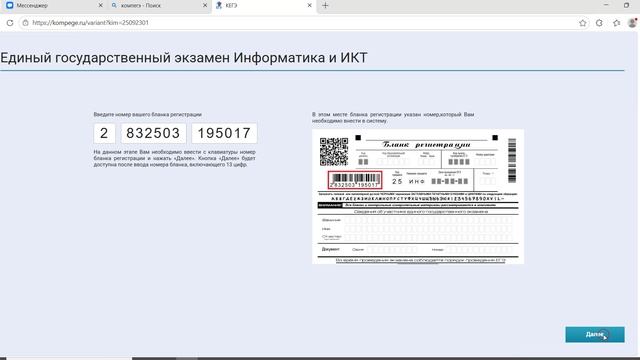Click the site info lock icon
The width and height of the screenshot is (640, 360).
coord(25,23)
